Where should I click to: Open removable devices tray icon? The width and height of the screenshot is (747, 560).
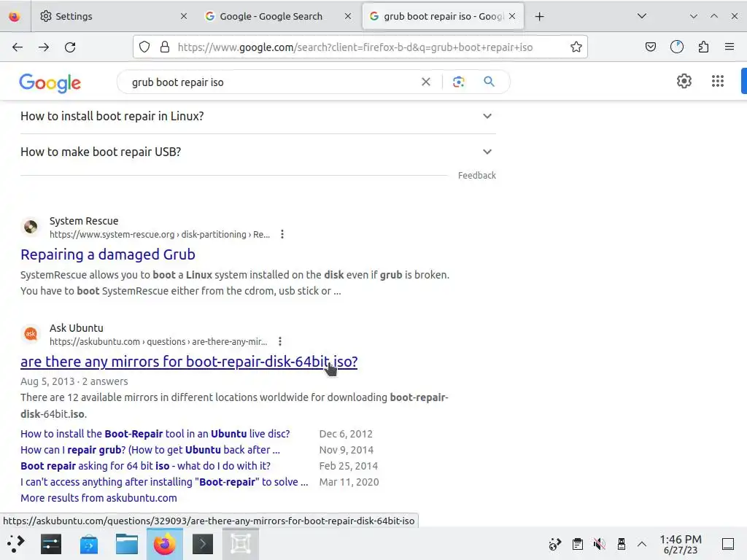tap(622, 544)
